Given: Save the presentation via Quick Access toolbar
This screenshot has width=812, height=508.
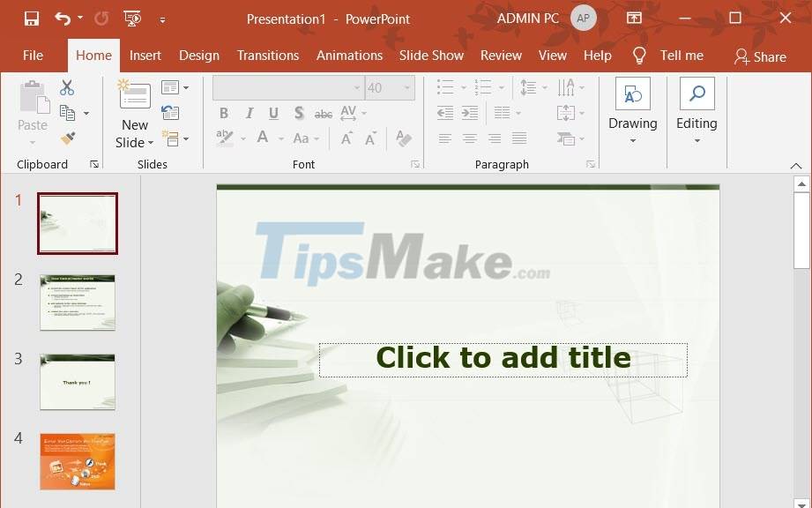Looking at the screenshot, I should click(30, 18).
